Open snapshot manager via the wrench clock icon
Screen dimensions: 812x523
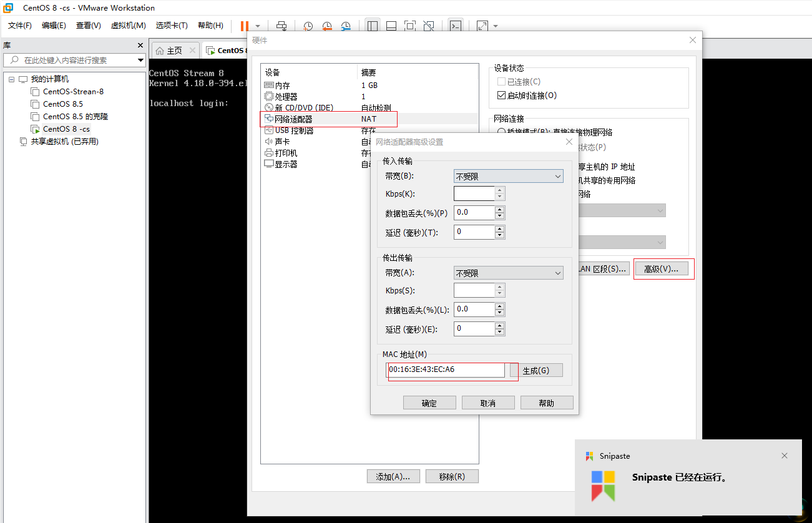point(346,26)
